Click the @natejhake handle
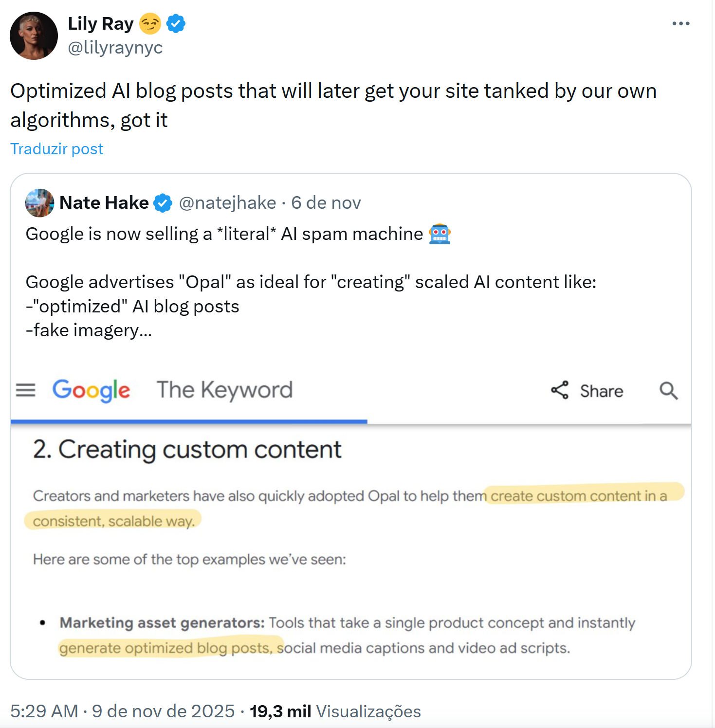715x728 pixels. pyautogui.click(x=227, y=203)
